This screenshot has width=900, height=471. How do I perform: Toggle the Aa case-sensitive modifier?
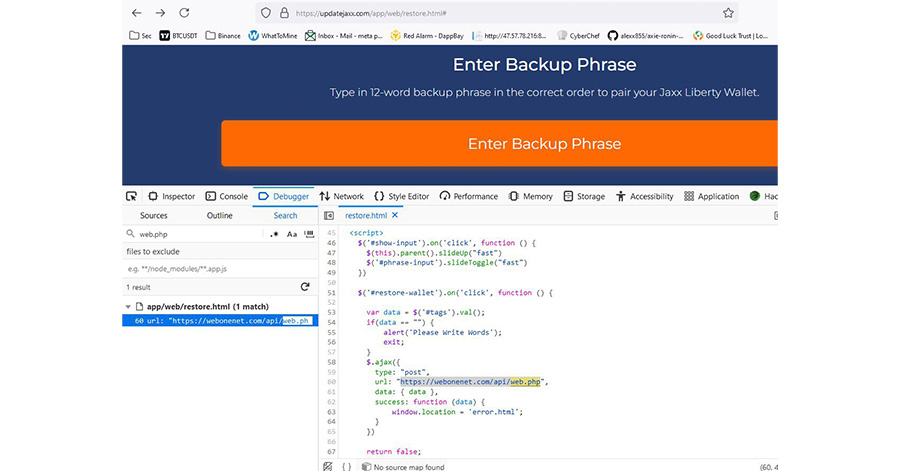(x=292, y=234)
